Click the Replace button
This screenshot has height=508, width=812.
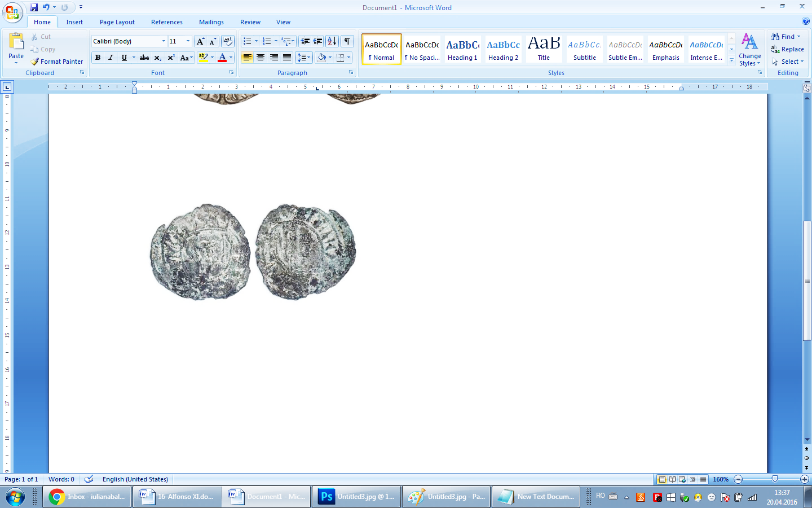tap(788, 49)
